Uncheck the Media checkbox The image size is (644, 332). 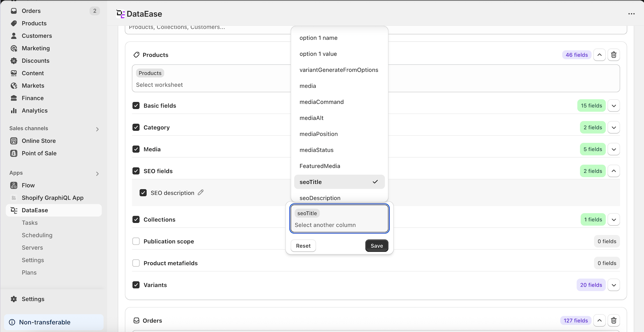point(136,149)
